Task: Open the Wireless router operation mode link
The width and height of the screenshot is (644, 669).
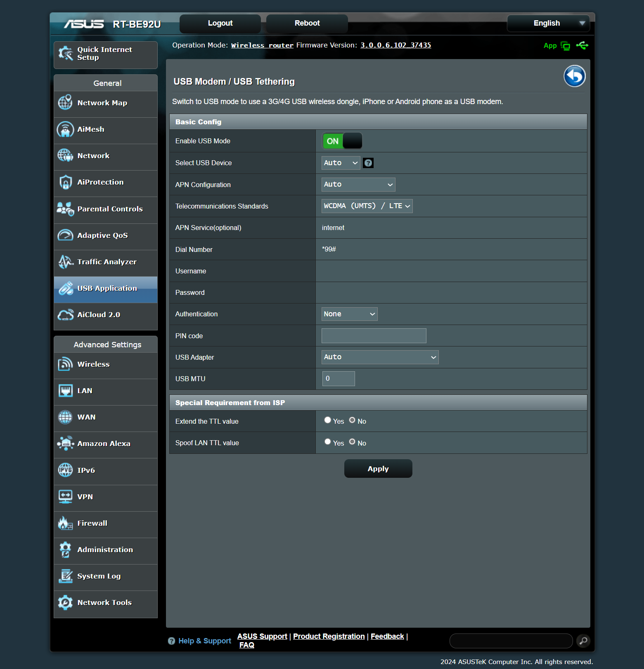Action: click(x=262, y=45)
